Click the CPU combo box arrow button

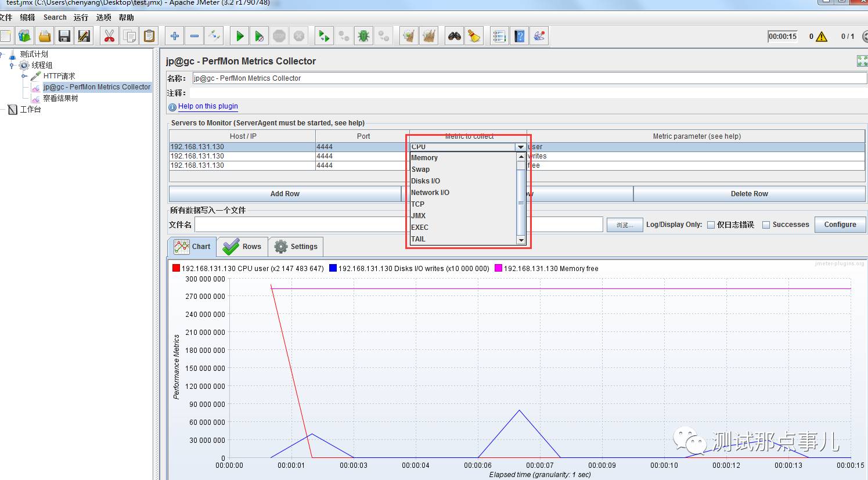click(521, 147)
